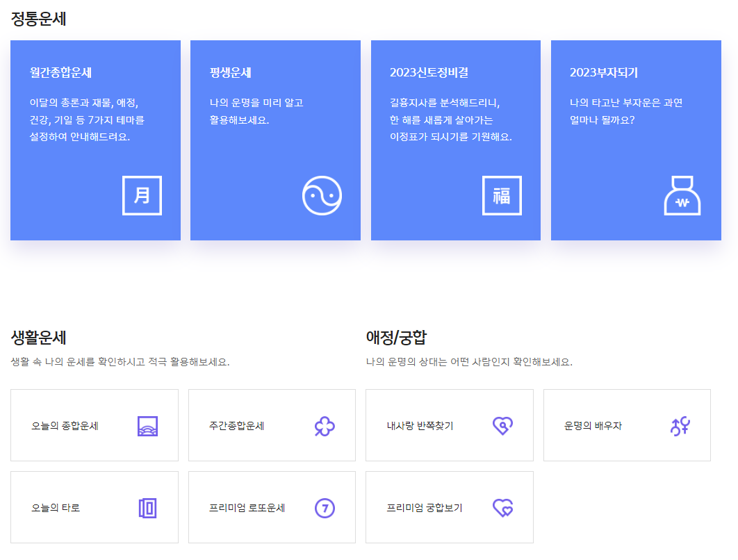Click the money bag icon on 2023부자되기 card

click(x=682, y=197)
